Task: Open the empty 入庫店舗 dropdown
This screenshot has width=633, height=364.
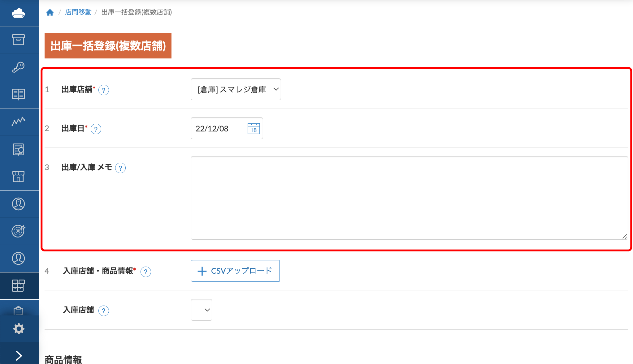Action: click(201, 310)
